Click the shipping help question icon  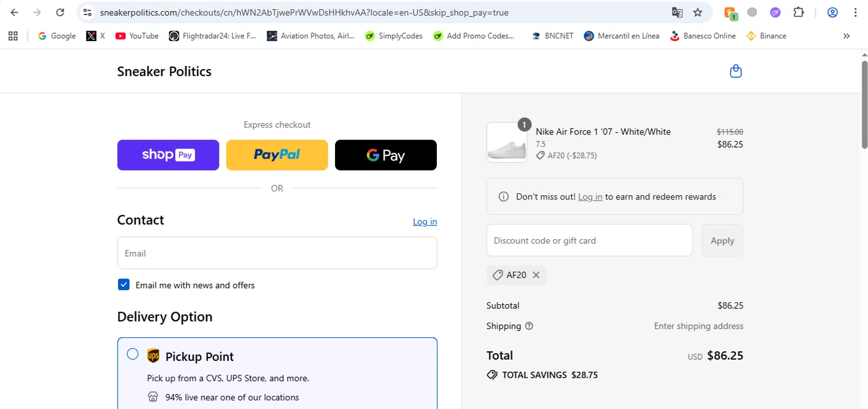[x=529, y=326]
